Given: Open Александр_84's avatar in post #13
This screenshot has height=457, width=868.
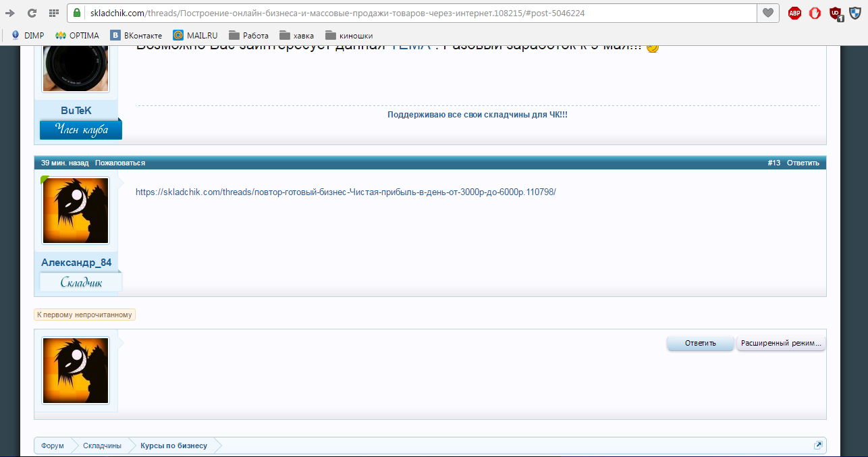Looking at the screenshot, I should 76,211.
